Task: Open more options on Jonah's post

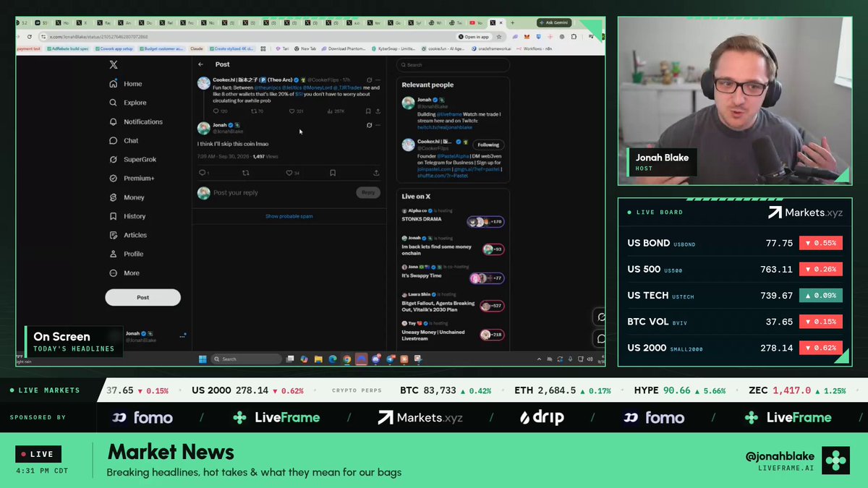Action: pos(378,125)
